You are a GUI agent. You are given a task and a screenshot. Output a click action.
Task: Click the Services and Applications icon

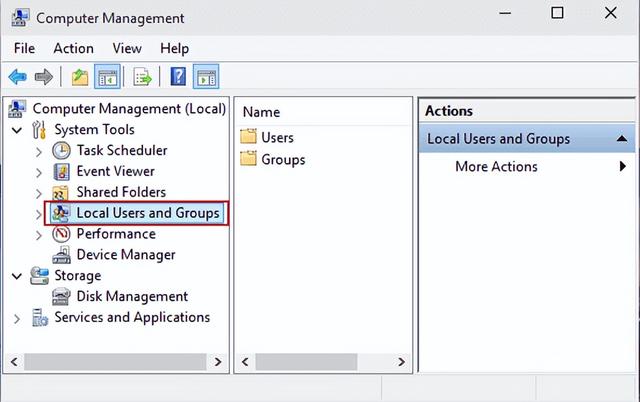coord(40,318)
